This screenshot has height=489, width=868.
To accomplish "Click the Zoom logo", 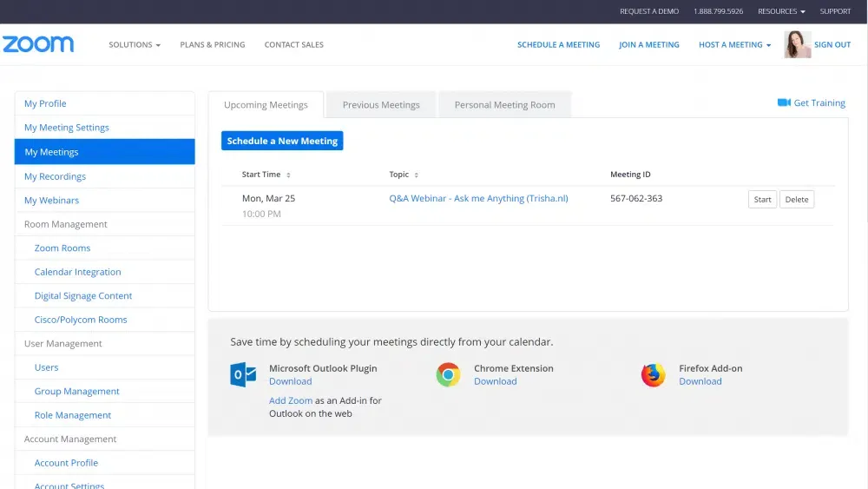I will click(x=38, y=44).
